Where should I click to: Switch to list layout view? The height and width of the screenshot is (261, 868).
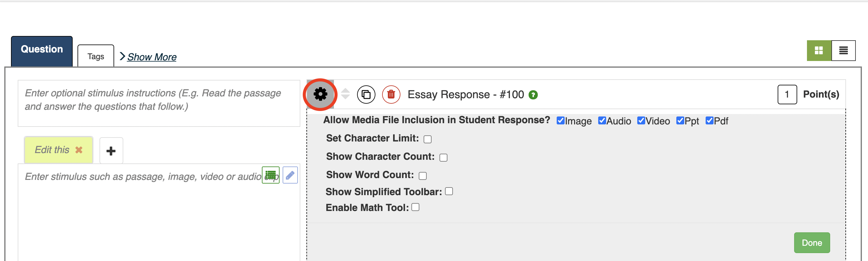point(843,51)
